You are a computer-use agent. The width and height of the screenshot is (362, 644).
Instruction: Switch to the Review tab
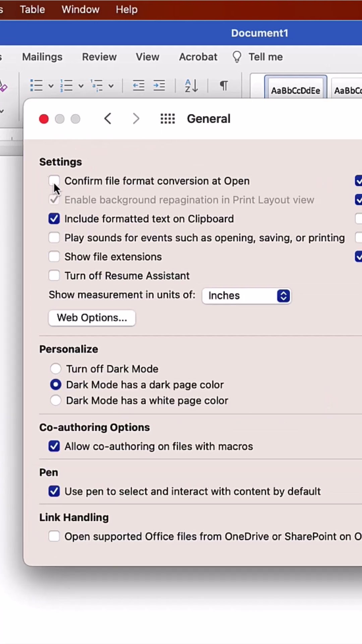(99, 57)
